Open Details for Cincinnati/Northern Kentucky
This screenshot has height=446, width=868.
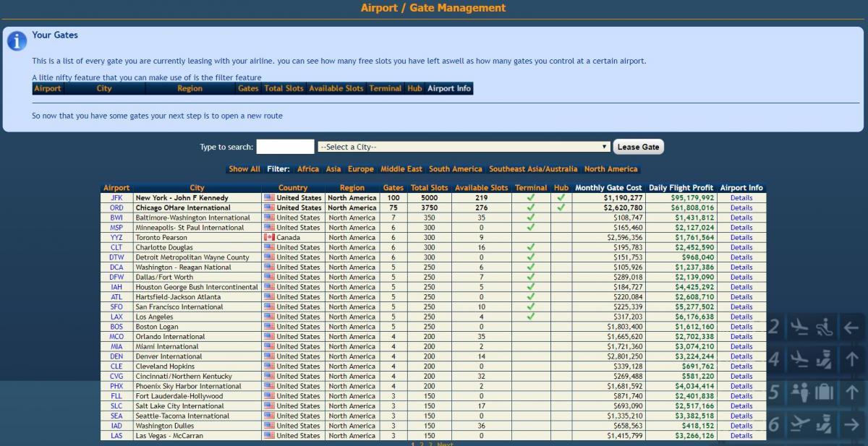tap(741, 376)
